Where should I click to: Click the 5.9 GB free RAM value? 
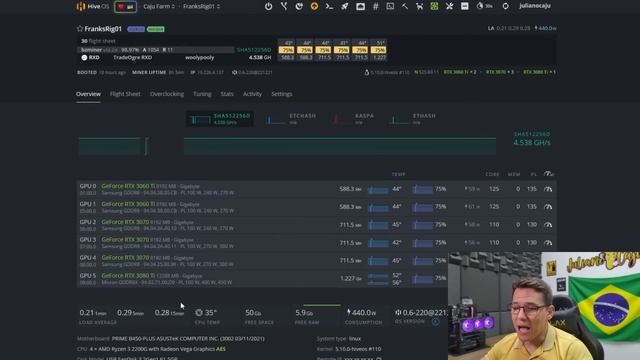click(304, 313)
